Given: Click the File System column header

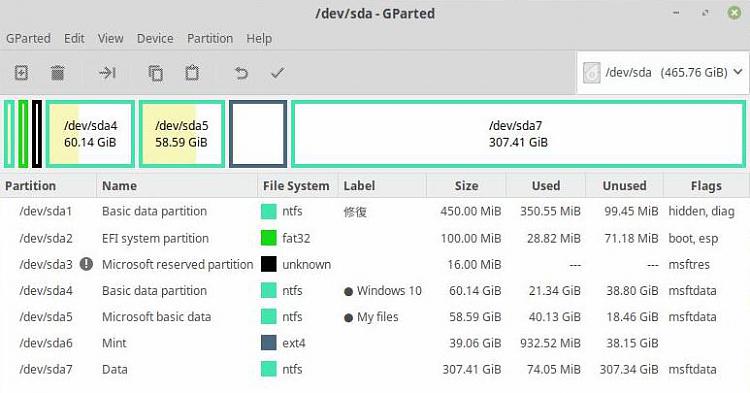Looking at the screenshot, I should click(x=298, y=186).
